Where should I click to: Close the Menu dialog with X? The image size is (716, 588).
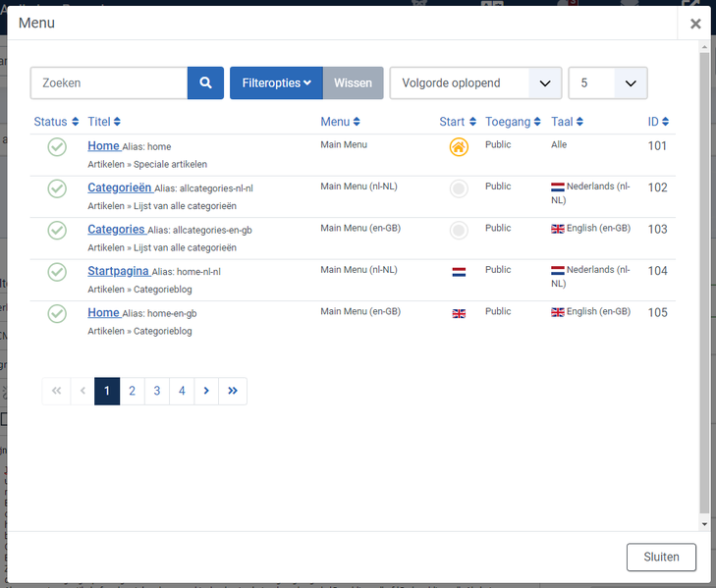click(x=695, y=24)
